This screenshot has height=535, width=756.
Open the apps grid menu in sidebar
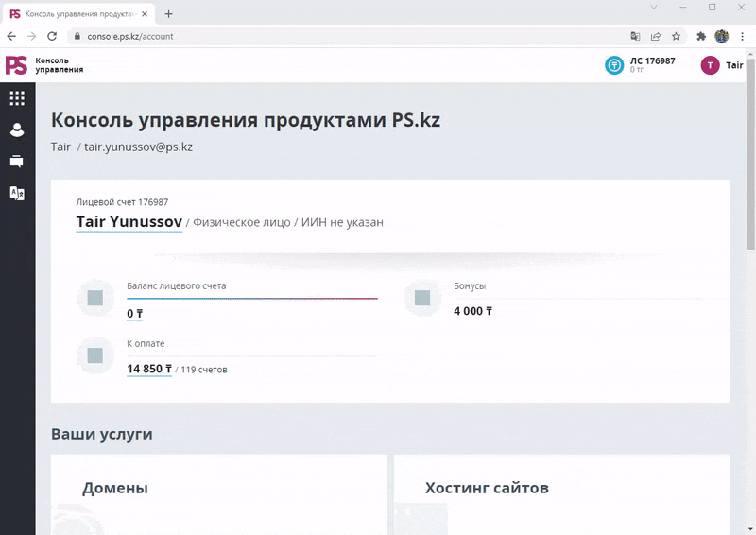[x=17, y=98]
